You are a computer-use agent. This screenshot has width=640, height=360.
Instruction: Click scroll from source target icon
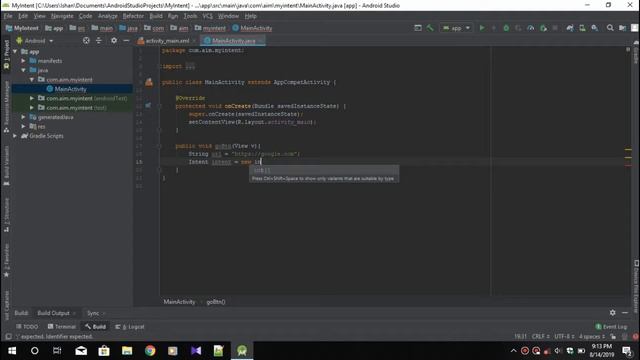[x=86, y=40]
